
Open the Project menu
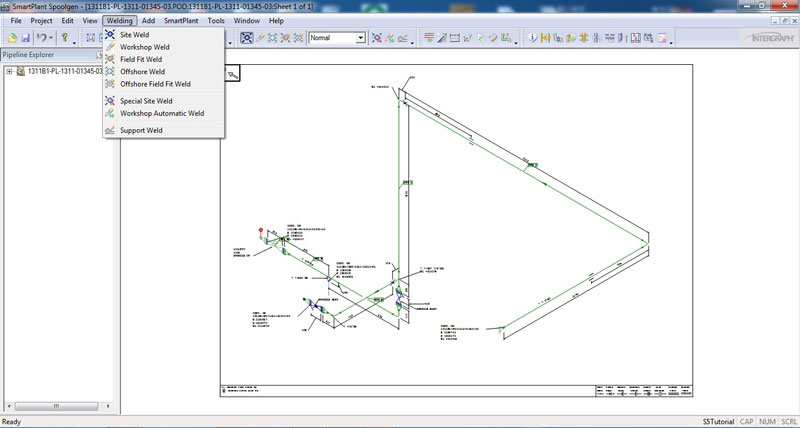(41, 21)
